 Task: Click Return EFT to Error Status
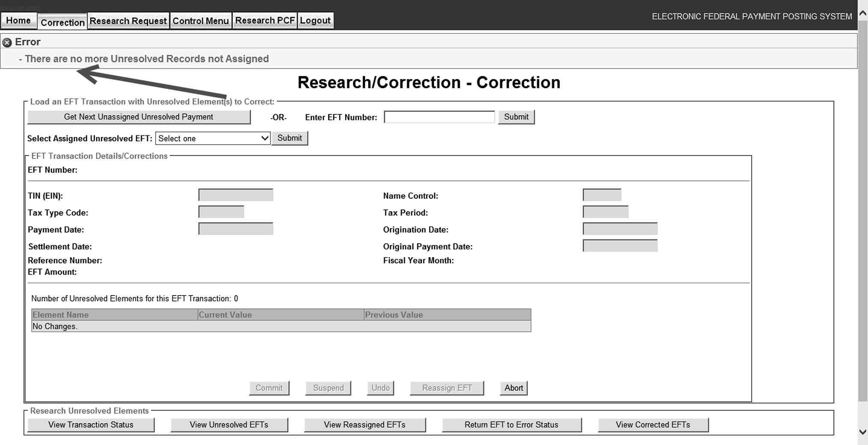pos(511,425)
